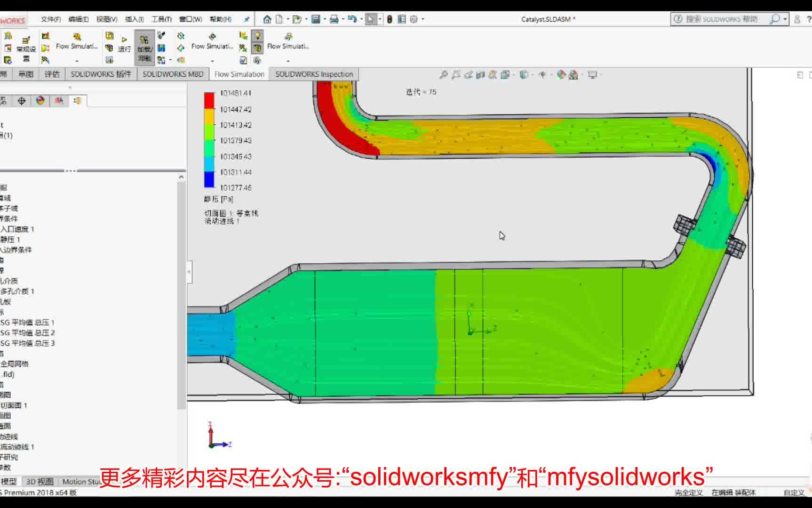
Task: Select the zoom-to-fit icon in graphics toolbar
Action: (x=443, y=74)
